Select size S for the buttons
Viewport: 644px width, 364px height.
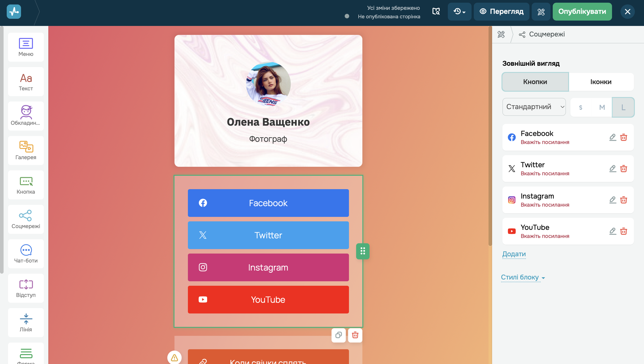coord(581,107)
